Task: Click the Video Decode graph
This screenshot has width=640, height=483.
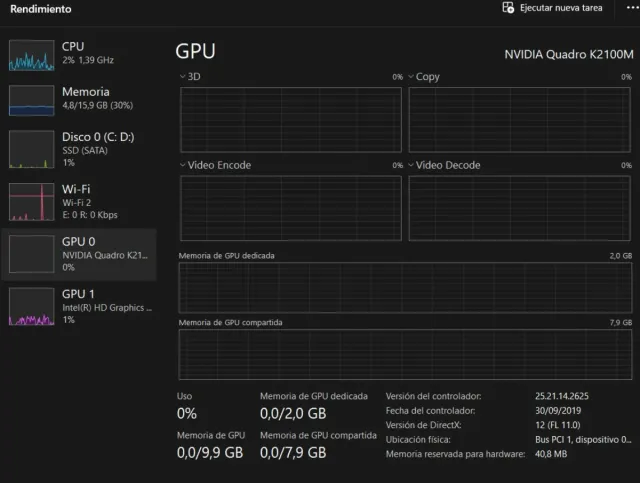Action: coord(520,208)
